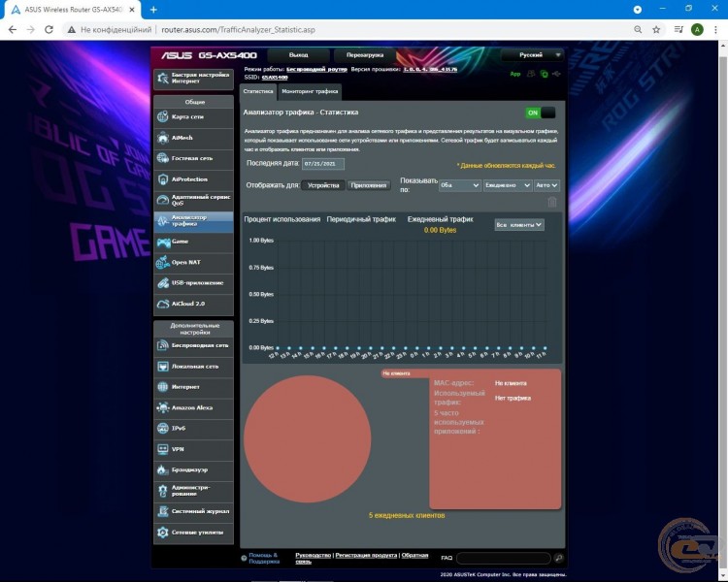The image size is (728, 582).
Task: Open the Регистрация продукта link
Action: point(366,555)
